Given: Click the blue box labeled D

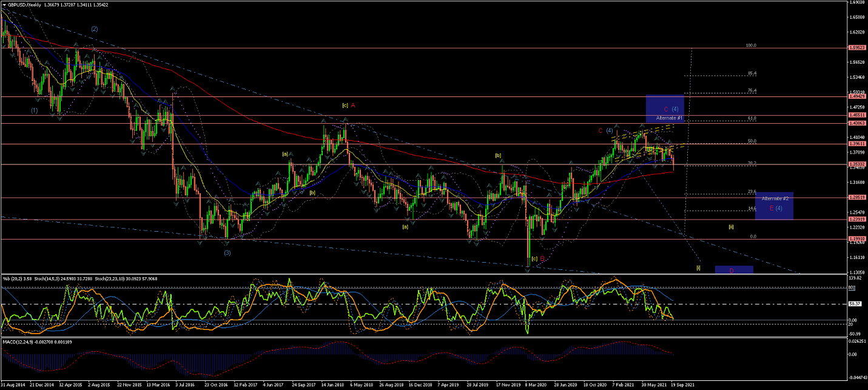Looking at the screenshot, I should click(x=734, y=269).
